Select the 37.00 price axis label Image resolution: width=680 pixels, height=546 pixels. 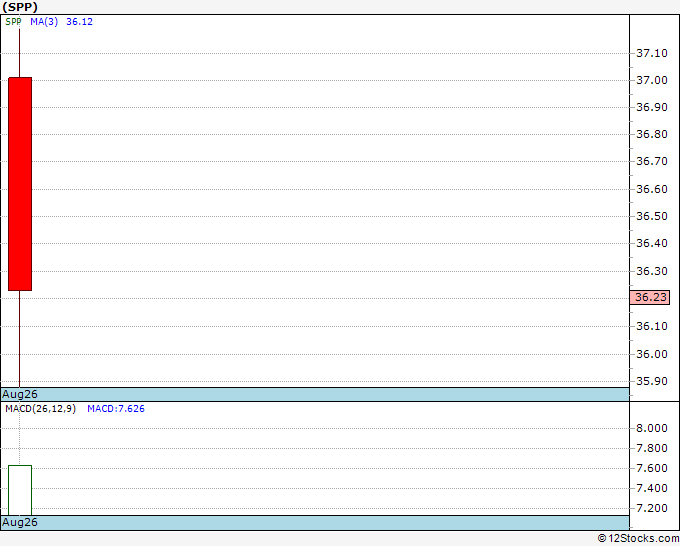[651, 80]
